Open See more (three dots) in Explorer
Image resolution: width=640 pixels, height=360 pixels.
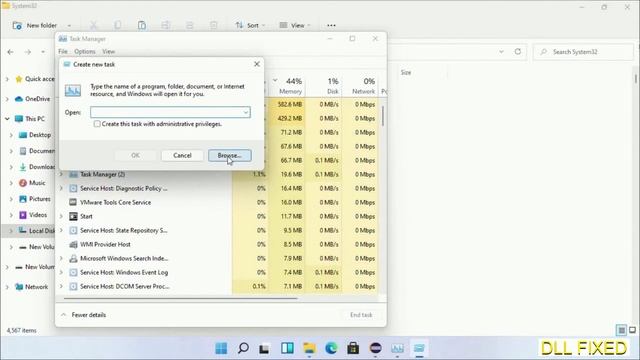331,25
